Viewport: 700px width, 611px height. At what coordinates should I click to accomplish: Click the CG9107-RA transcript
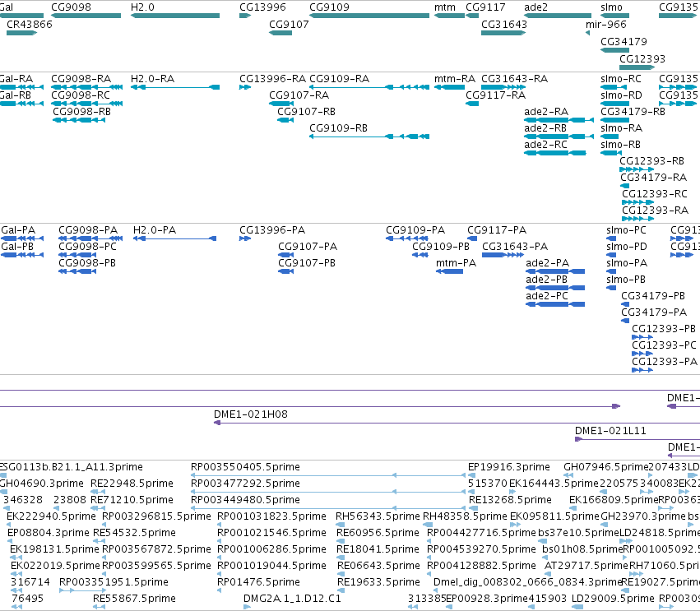(x=281, y=104)
